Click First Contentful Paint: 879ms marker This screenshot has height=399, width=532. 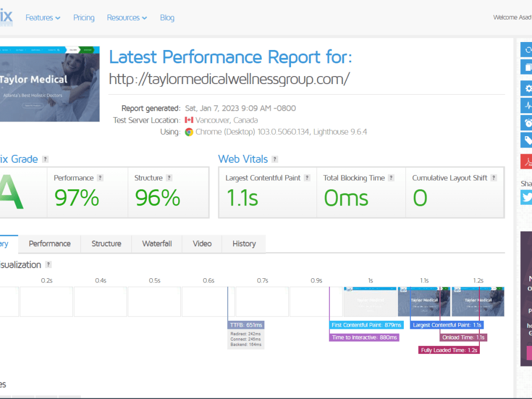[367, 325]
